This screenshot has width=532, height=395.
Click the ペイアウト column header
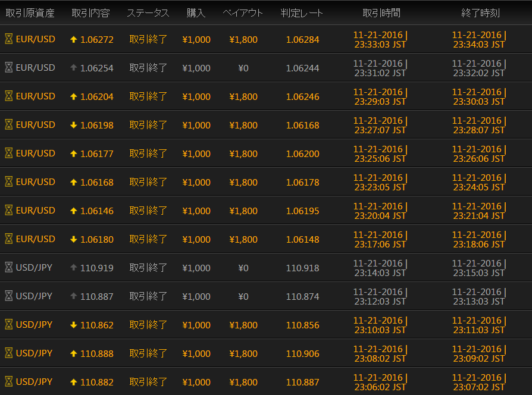(x=243, y=13)
